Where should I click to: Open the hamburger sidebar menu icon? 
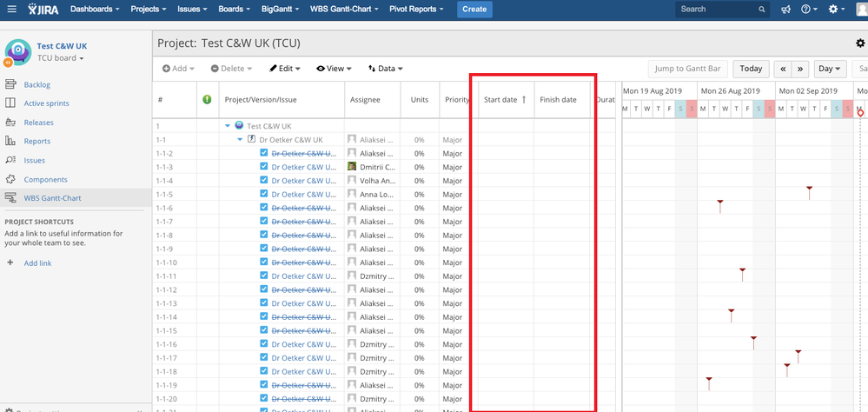(x=11, y=9)
